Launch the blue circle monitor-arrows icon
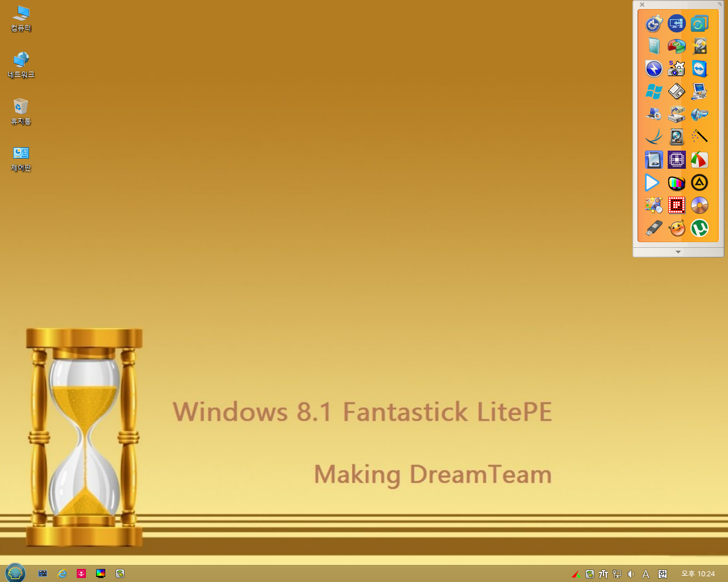 tap(676, 23)
